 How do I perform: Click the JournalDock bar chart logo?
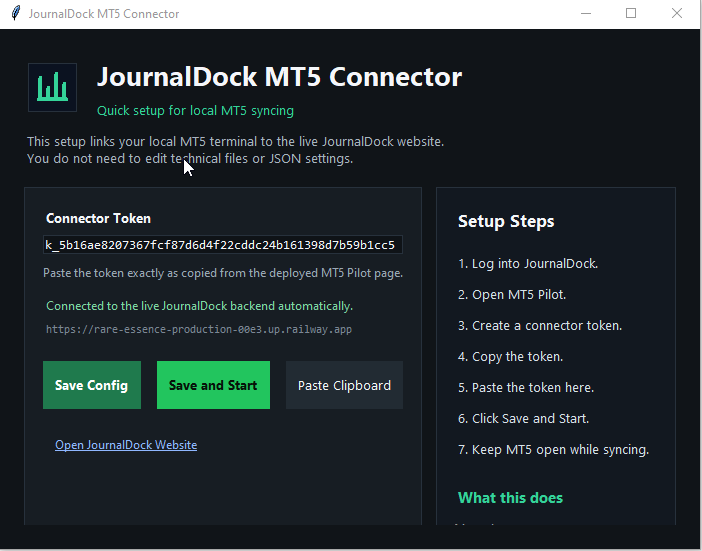(x=52, y=87)
